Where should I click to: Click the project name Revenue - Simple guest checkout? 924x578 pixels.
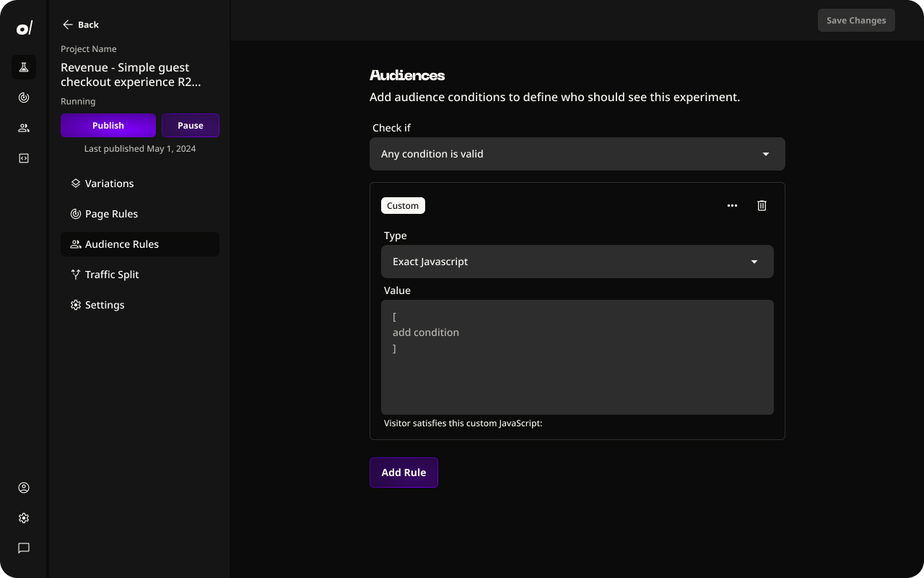[131, 74]
